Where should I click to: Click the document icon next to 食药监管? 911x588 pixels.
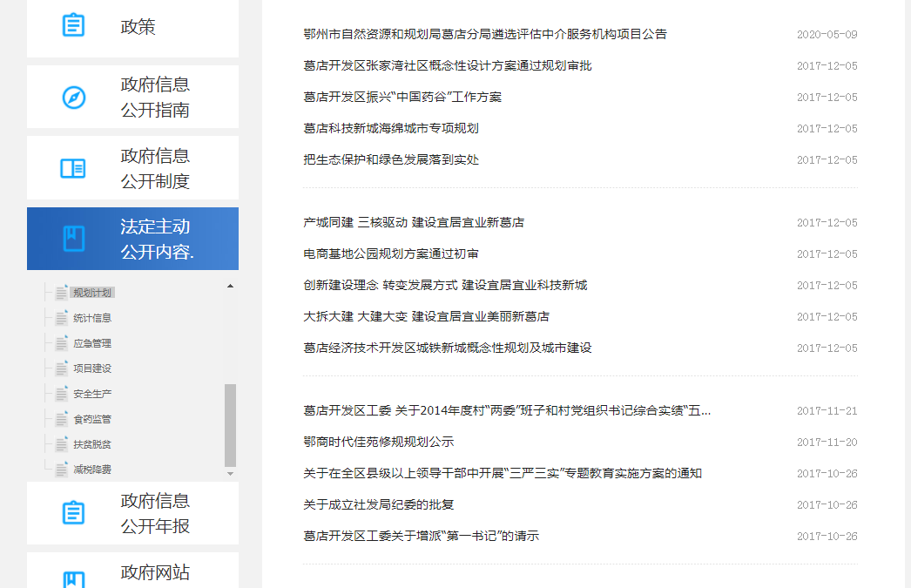[62, 419]
